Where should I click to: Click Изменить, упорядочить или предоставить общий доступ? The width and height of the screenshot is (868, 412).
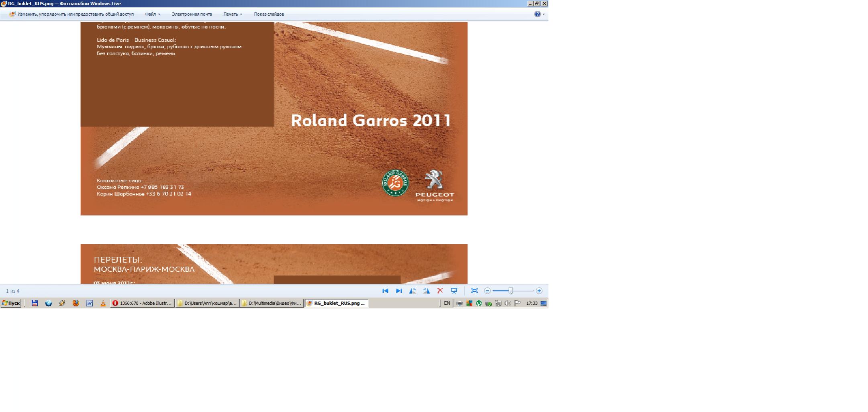click(71, 14)
